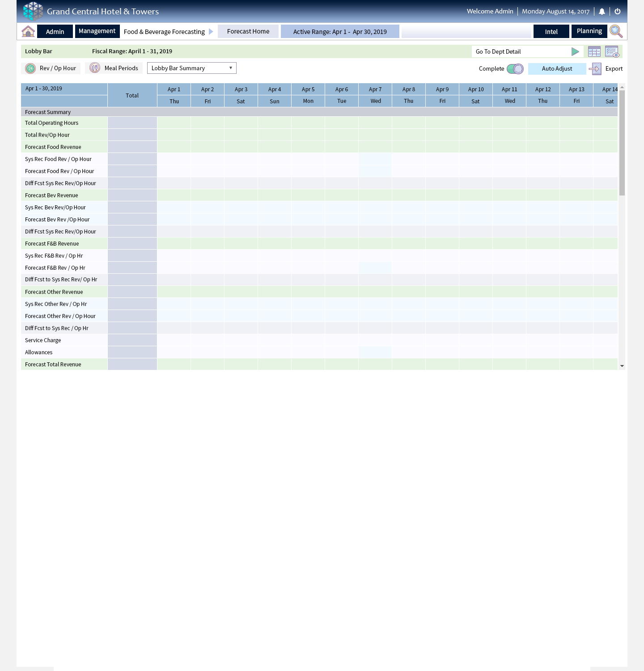Open the search magnifier in the top bar
The width and height of the screenshot is (644, 671).
[616, 31]
